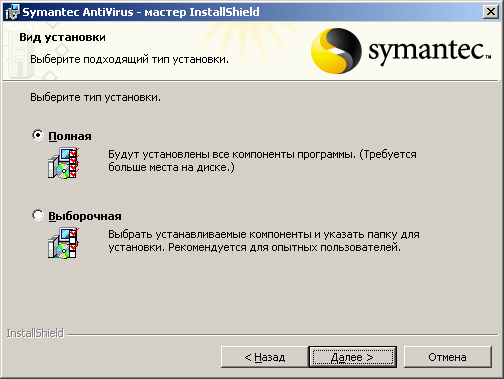Click the Выберите тип установки prompt
504x379 pixels.
click(x=95, y=97)
